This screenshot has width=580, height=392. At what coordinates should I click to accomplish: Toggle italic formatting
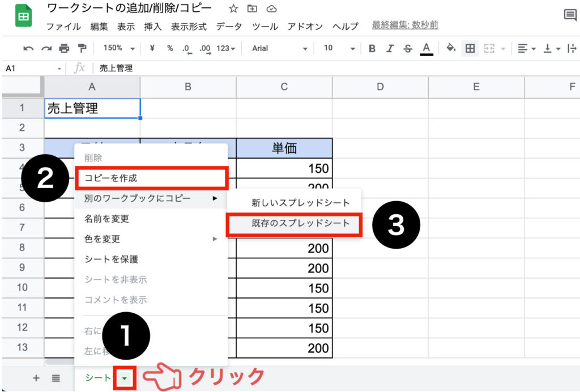click(390, 49)
